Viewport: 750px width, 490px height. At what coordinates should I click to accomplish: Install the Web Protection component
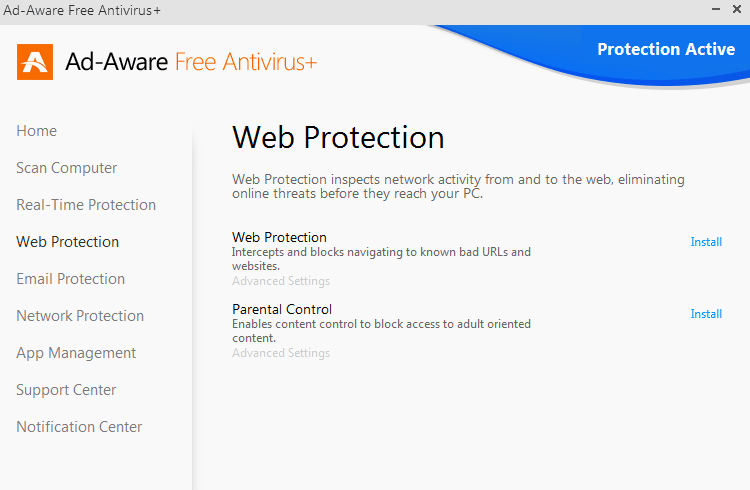(x=706, y=242)
